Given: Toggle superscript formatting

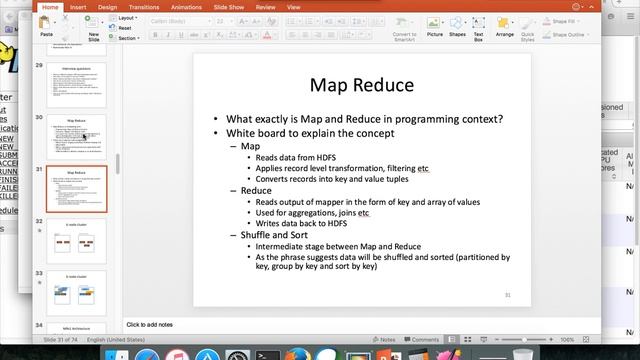Looking at the screenshot, I should [207, 36].
